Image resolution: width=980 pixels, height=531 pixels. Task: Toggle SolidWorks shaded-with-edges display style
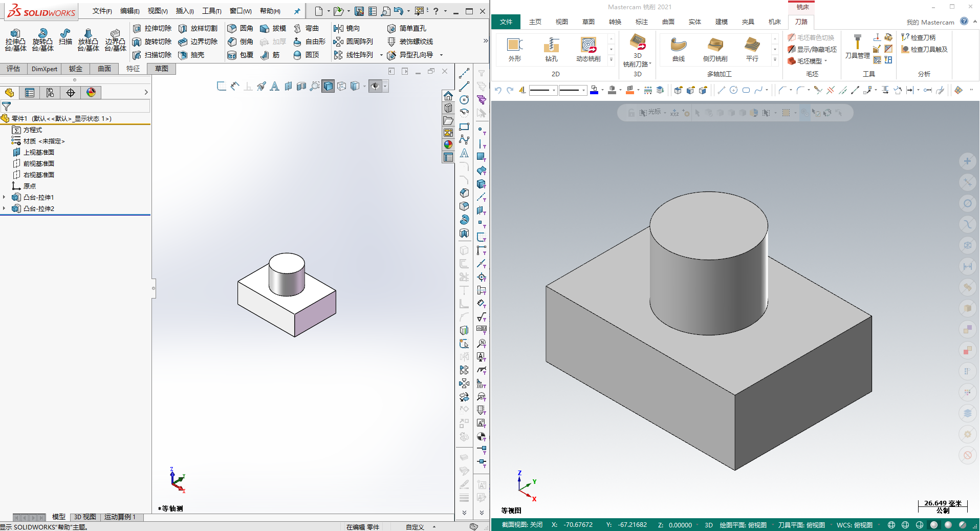coord(329,86)
